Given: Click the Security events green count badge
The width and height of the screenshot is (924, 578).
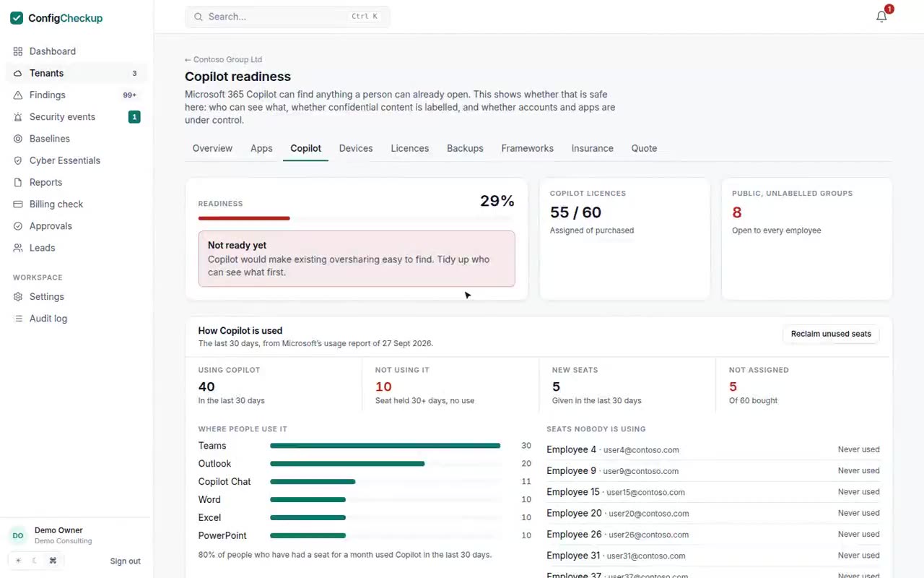Looking at the screenshot, I should click(134, 117).
